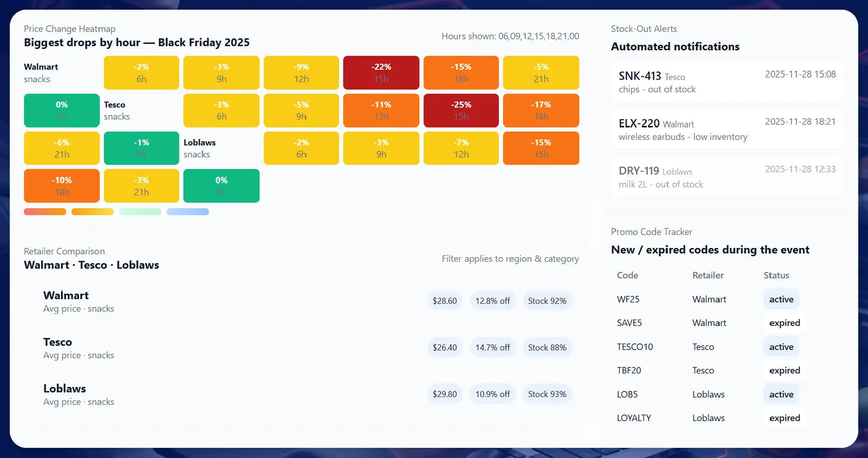The image size is (868, 458).
Task: Click the Stock 88% badge for Tesco
Action: click(x=547, y=347)
